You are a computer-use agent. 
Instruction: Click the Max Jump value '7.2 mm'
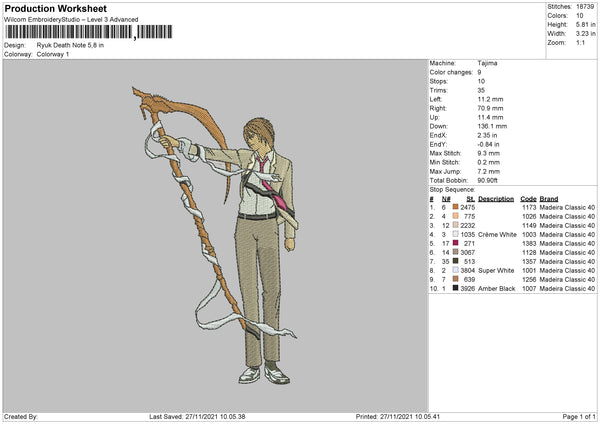[x=489, y=172]
